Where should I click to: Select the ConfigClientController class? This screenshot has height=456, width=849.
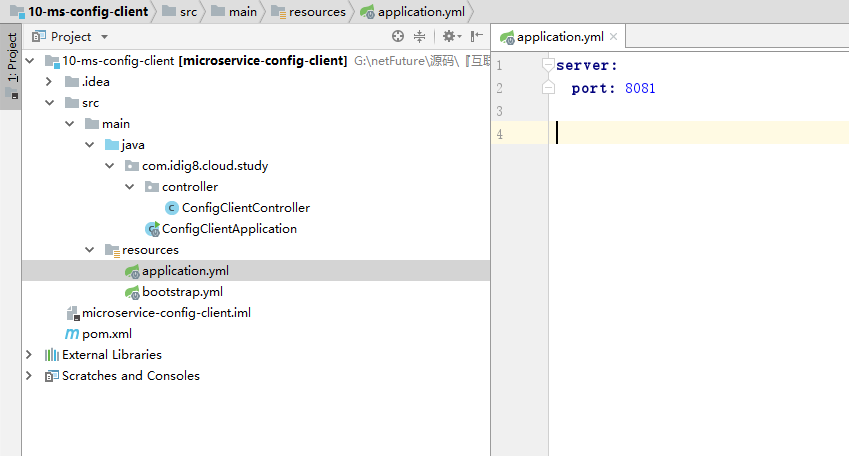coord(246,208)
